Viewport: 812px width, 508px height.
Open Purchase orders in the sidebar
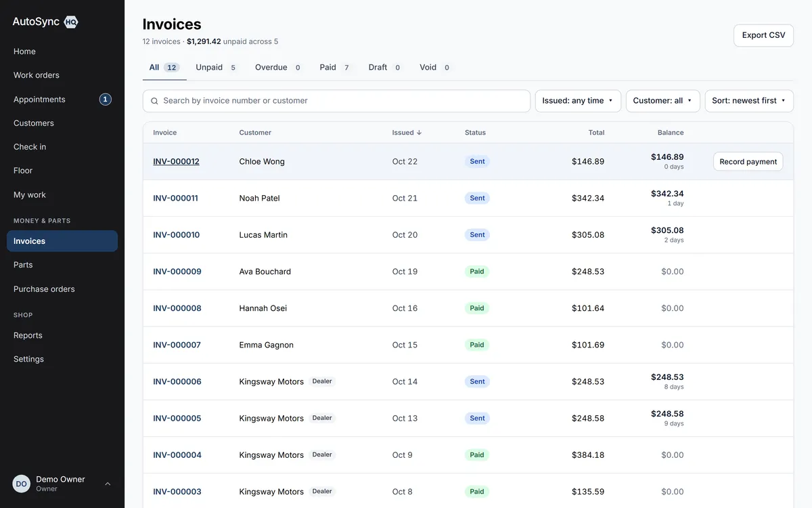pos(62,289)
